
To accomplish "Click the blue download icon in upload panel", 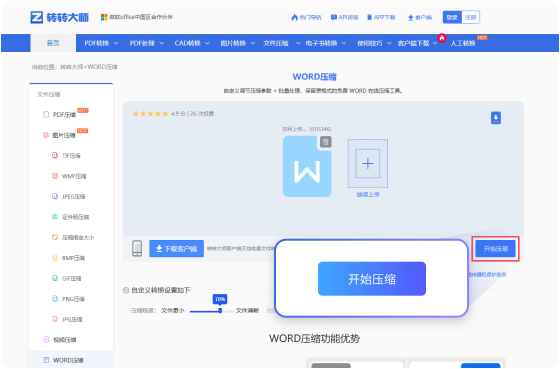I will (x=496, y=118).
